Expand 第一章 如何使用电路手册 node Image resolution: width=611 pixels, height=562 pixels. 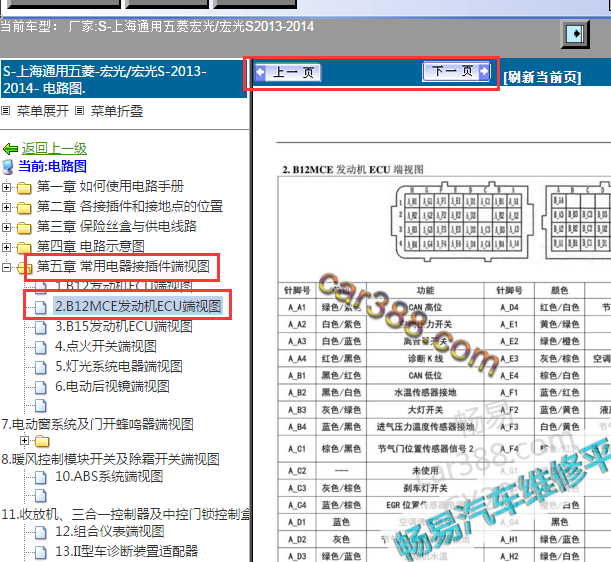(x=6, y=187)
